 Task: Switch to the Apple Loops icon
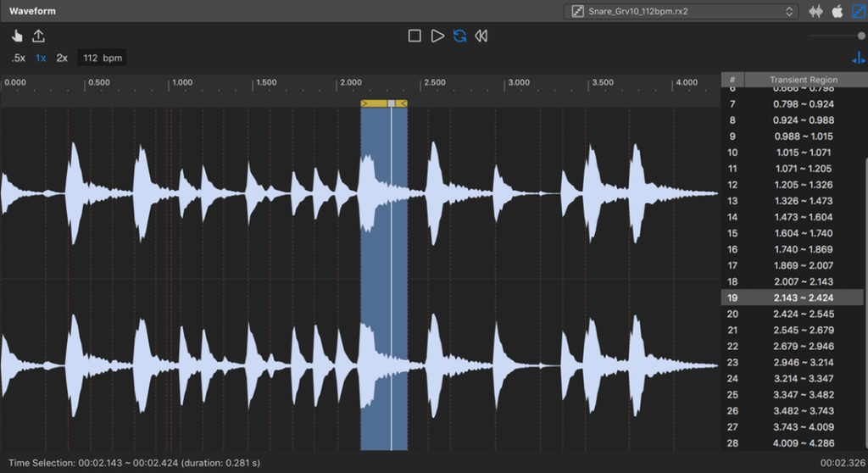tap(837, 11)
